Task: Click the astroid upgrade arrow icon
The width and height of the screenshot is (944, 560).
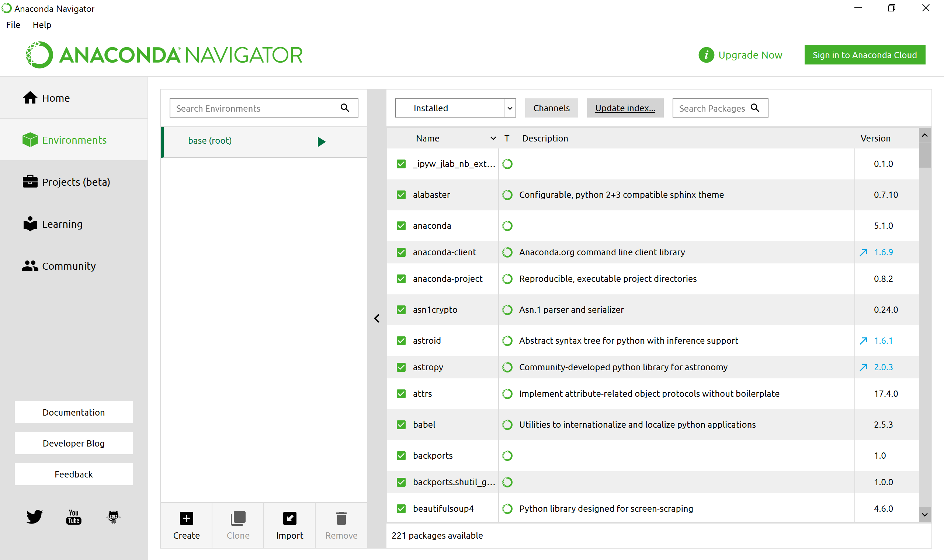Action: coord(863,341)
